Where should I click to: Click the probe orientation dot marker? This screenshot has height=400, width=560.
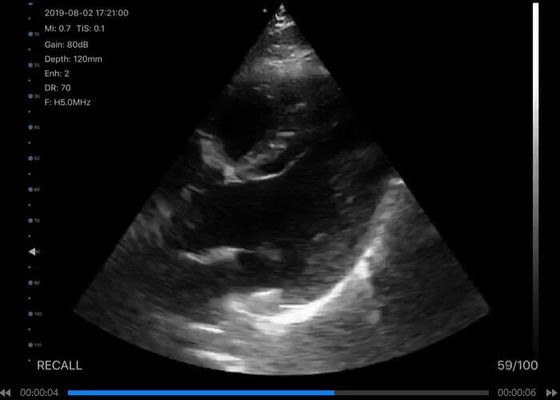tap(265, 11)
